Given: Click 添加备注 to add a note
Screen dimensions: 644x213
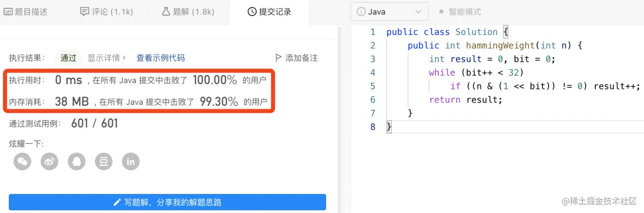Looking at the screenshot, I should pyautogui.click(x=301, y=58).
